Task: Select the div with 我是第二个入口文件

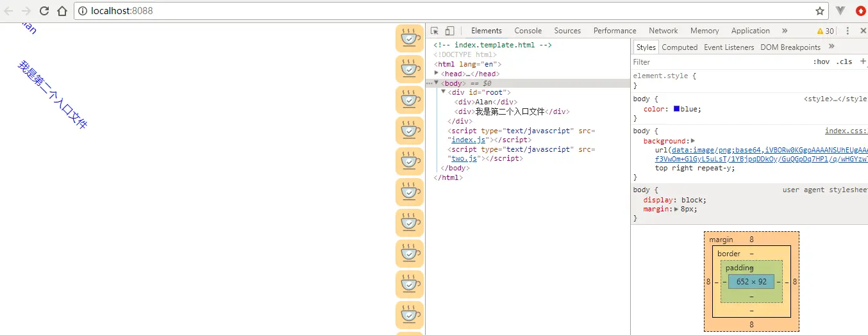Action: click(512, 111)
